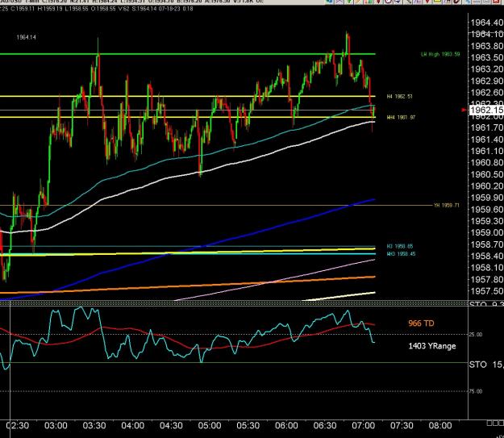Click the 1961.70 price axis value
Screen dimensions: 504x438
(x=487, y=127)
